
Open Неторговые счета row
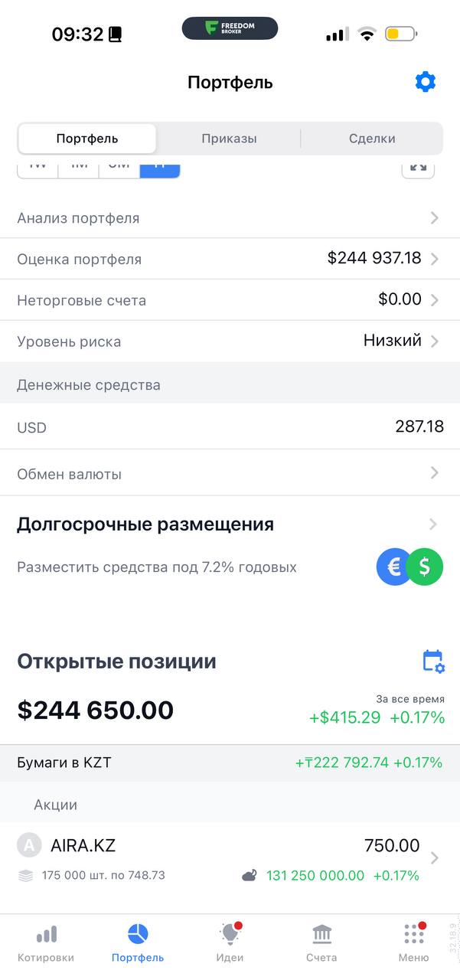pos(230,300)
